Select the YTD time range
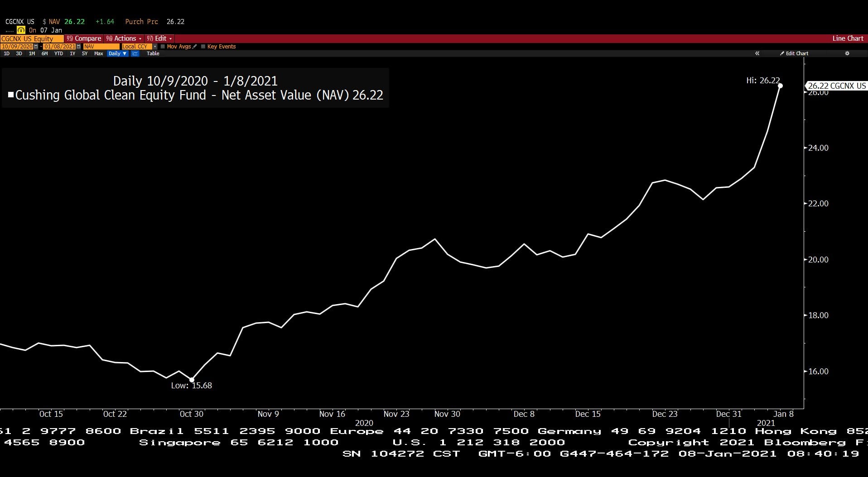 pyautogui.click(x=58, y=53)
